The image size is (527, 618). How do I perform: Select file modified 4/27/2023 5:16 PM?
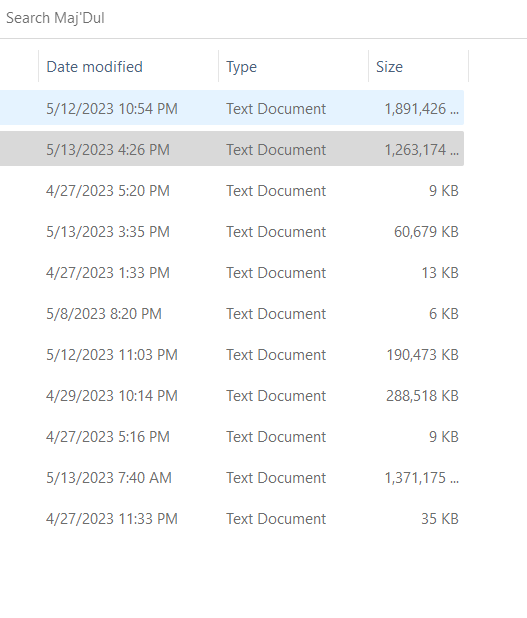(232, 437)
